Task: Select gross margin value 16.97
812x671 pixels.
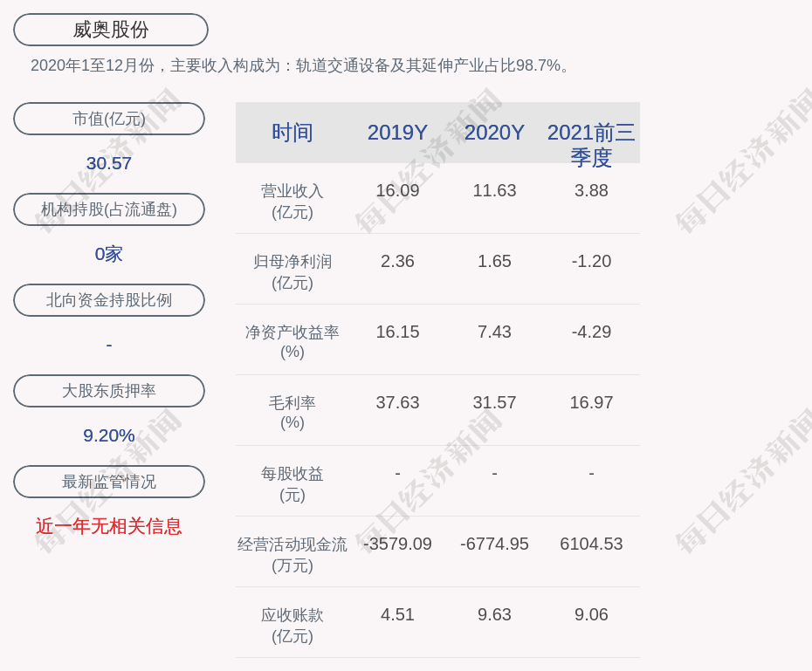Action: point(591,402)
